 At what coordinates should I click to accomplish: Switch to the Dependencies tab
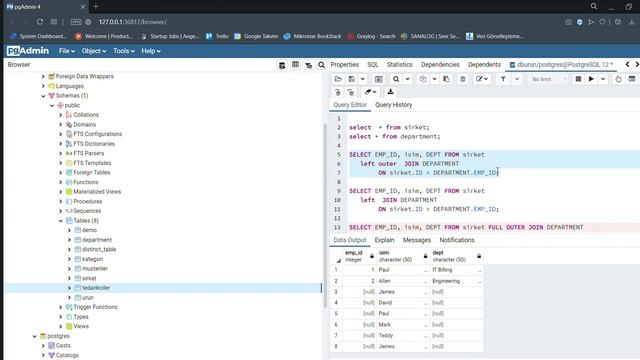click(440, 64)
